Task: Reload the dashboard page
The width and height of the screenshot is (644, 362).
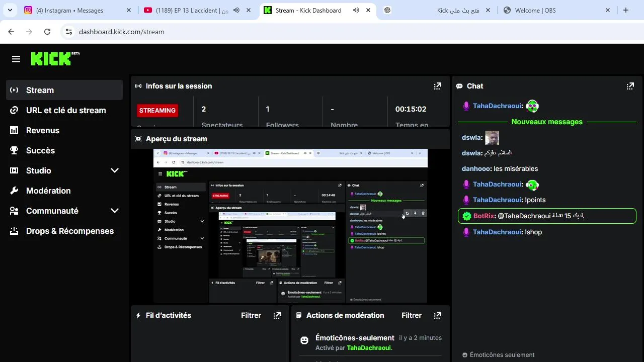Action: (47, 32)
